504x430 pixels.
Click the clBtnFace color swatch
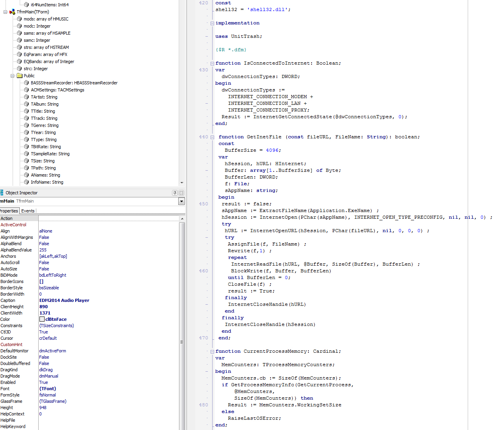coord(42,319)
